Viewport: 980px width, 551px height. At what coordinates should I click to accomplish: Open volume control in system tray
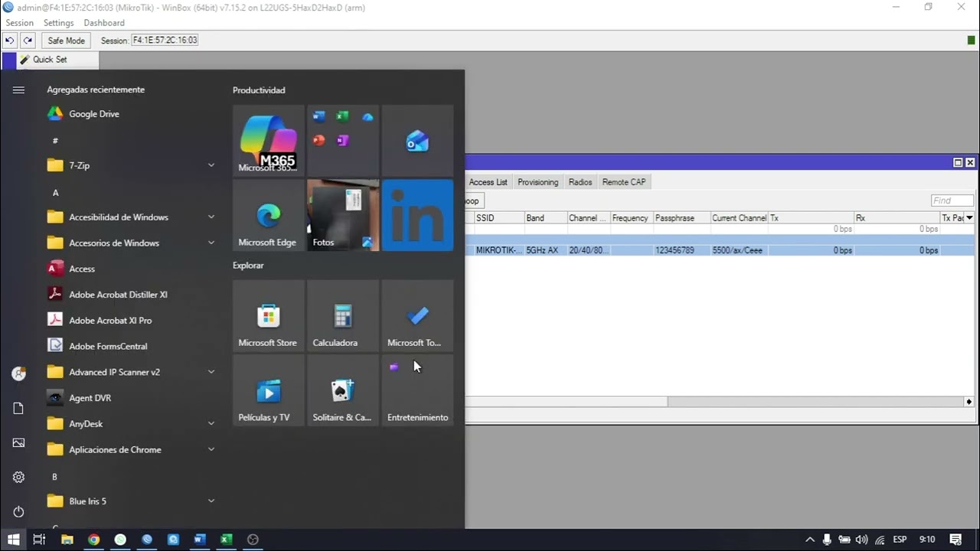pyautogui.click(x=862, y=540)
